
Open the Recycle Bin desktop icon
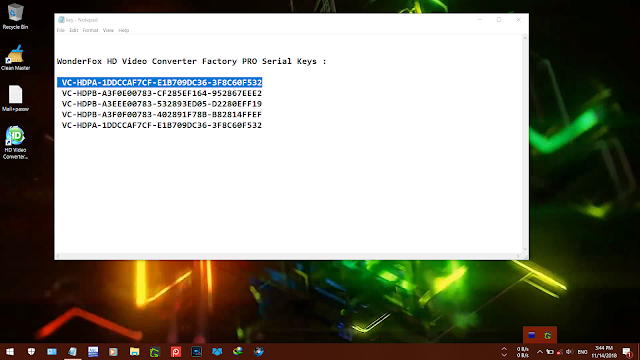tap(16, 16)
